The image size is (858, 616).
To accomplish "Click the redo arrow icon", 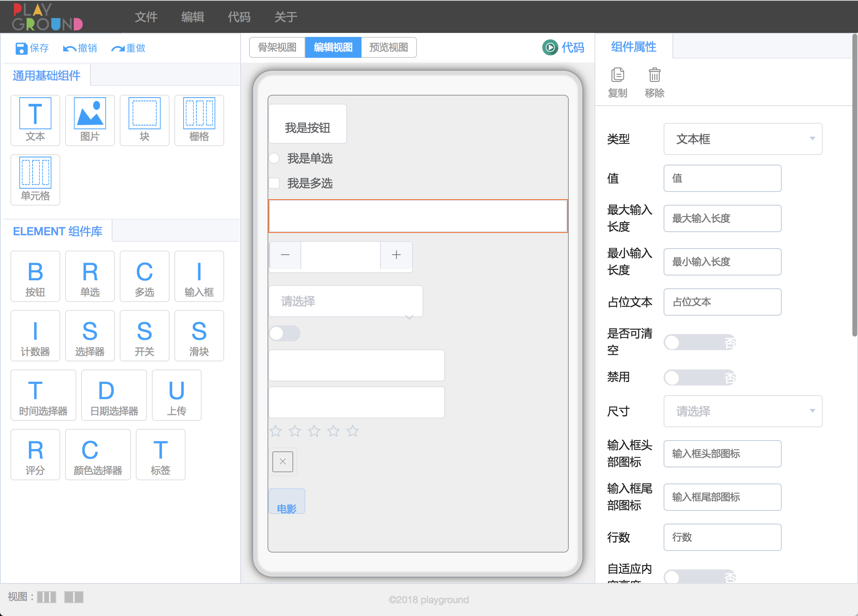I will click(118, 49).
